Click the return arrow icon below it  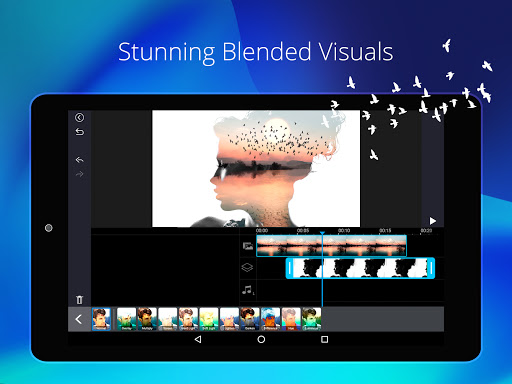pyautogui.click(x=79, y=132)
